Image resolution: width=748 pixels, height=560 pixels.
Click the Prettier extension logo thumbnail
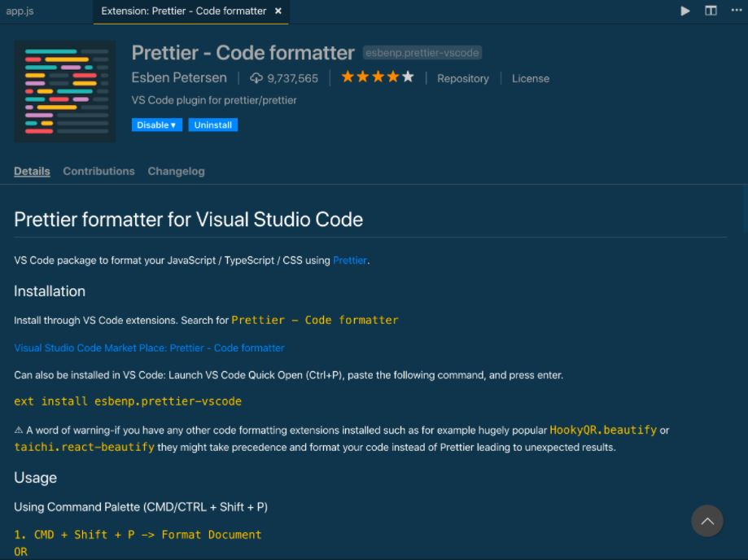click(65, 91)
